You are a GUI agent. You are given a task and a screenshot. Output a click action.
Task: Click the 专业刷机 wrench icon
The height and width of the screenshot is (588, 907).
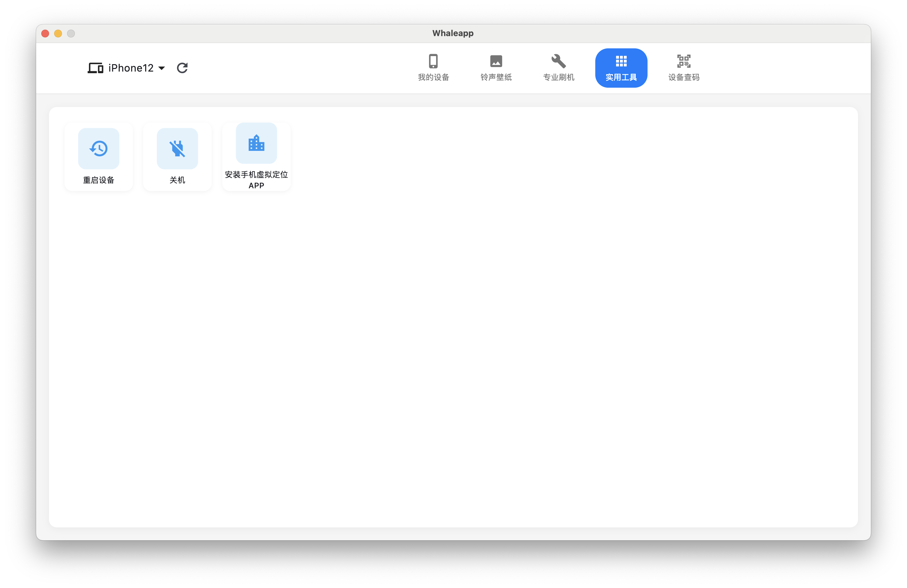[x=558, y=61]
